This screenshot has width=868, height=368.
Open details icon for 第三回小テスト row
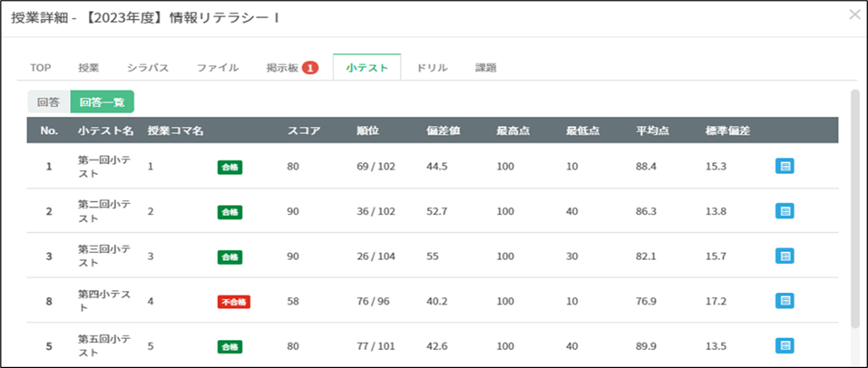(x=785, y=257)
